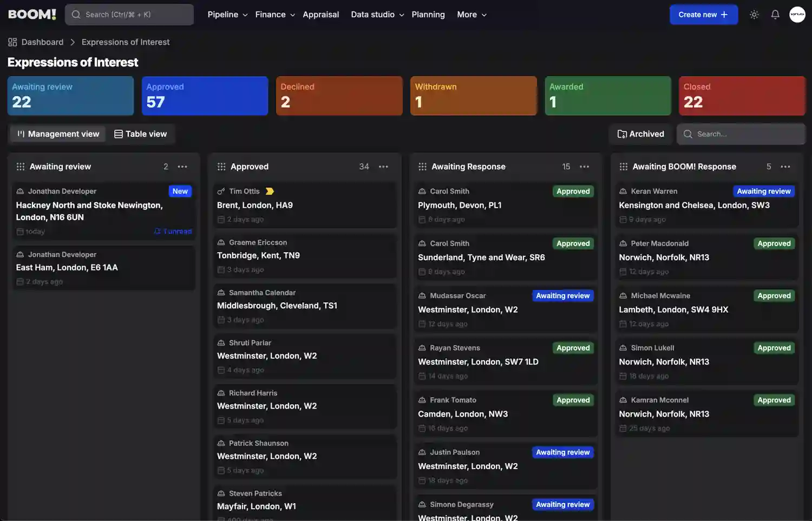Toggle the light/dark theme sun icon
The image size is (812, 521).
tap(754, 15)
